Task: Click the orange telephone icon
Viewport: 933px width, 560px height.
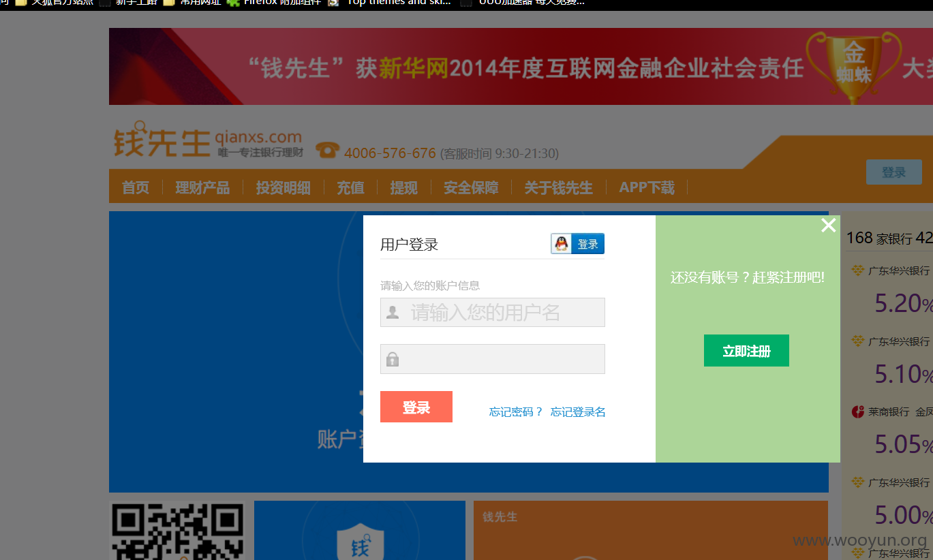Action: coord(328,150)
